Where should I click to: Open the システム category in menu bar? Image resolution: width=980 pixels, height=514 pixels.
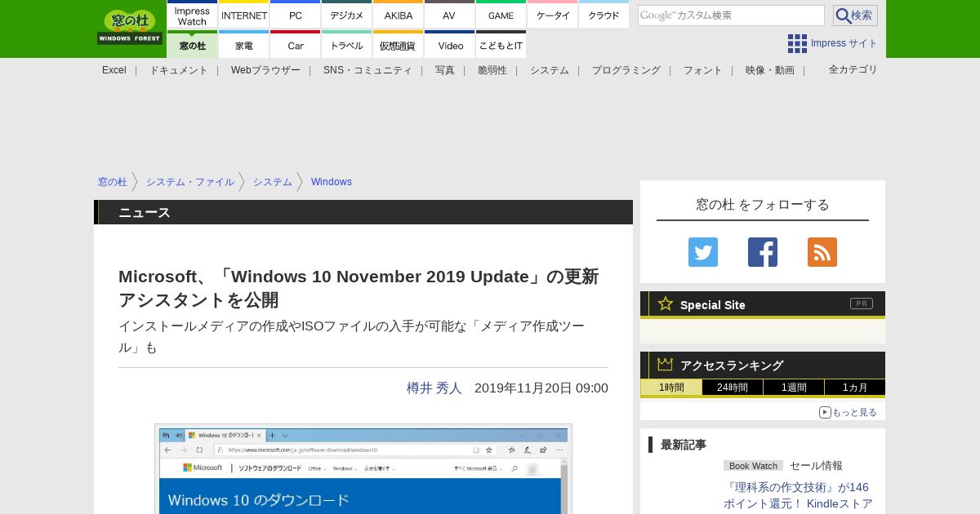click(x=550, y=70)
